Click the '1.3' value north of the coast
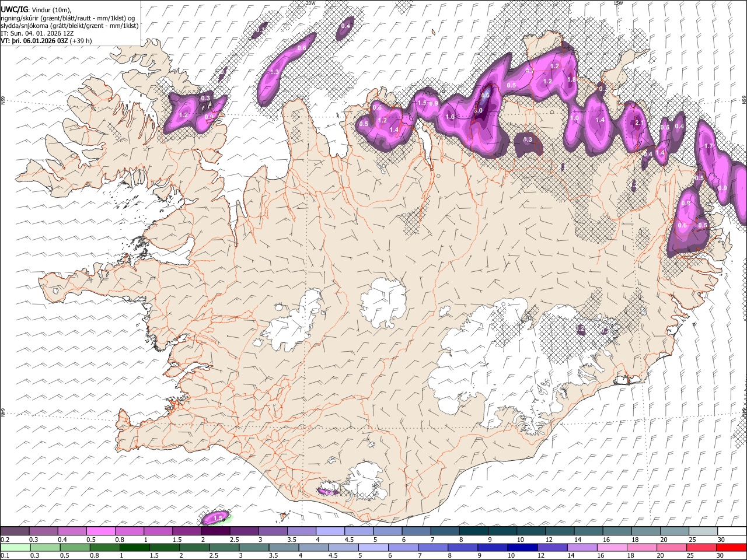 274,72
